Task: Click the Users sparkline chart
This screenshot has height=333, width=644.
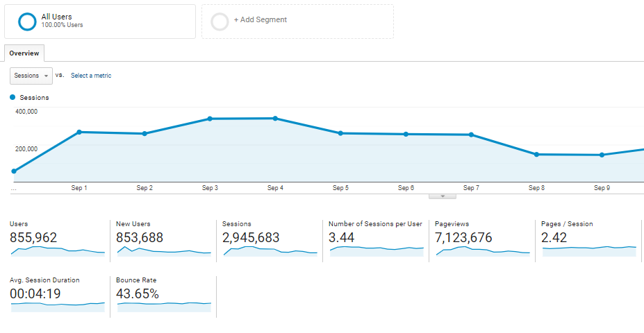Action: [x=58, y=251]
